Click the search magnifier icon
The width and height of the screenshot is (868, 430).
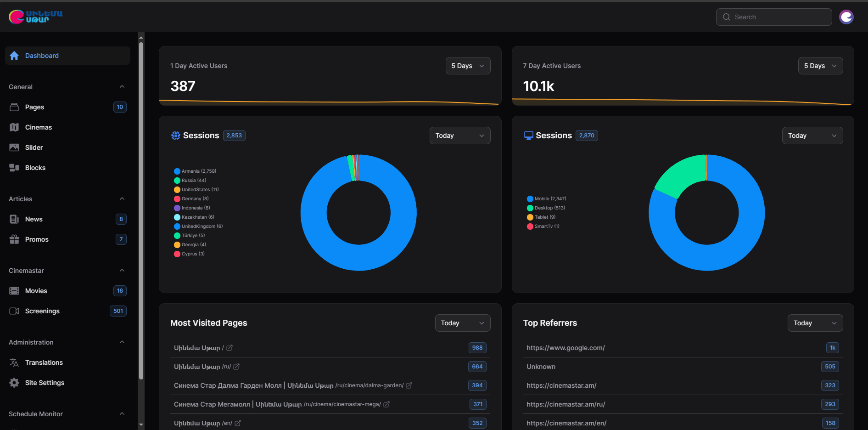pyautogui.click(x=727, y=17)
